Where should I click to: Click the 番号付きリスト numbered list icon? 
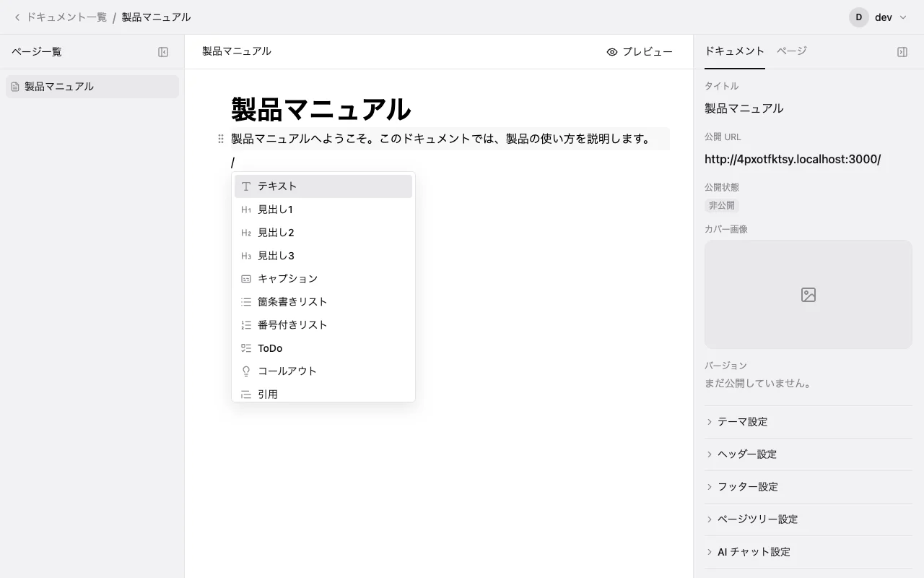coord(246,325)
